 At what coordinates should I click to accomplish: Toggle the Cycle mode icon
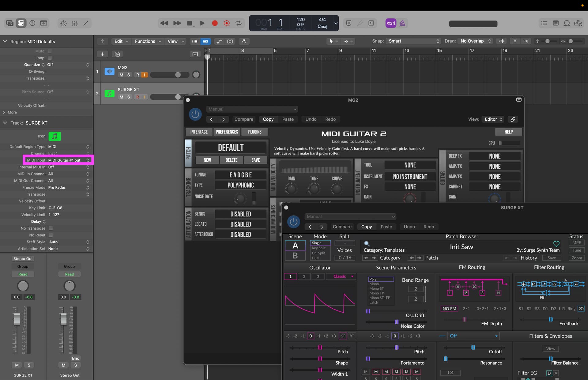coord(238,23)
